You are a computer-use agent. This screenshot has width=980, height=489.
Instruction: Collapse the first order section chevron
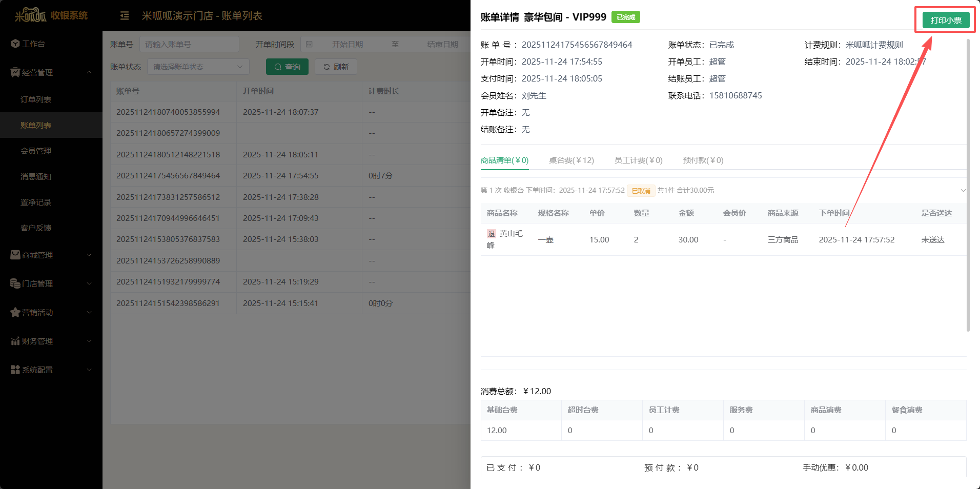[963, 190]
